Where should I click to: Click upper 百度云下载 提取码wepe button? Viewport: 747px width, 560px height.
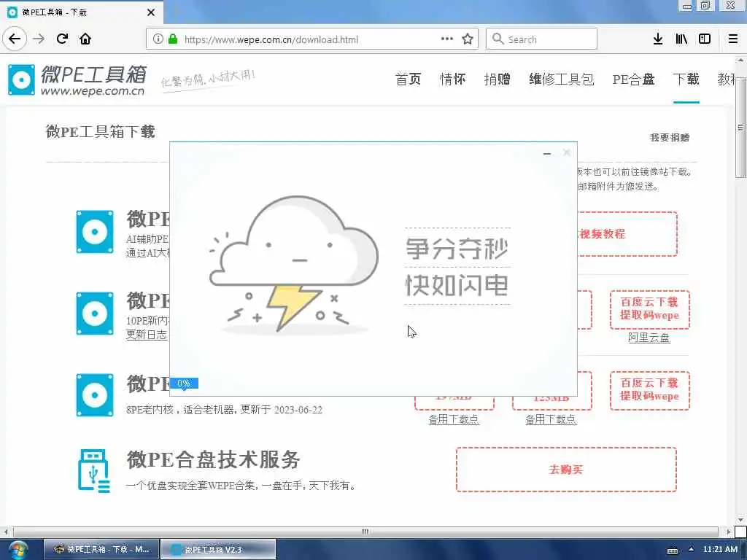pos(650,309)
